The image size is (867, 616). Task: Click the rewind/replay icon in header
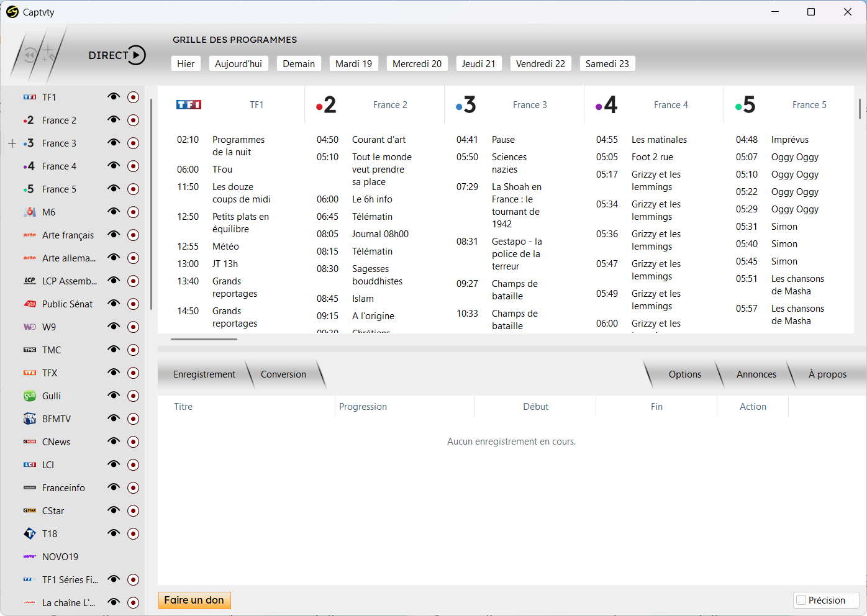[30, 56]
